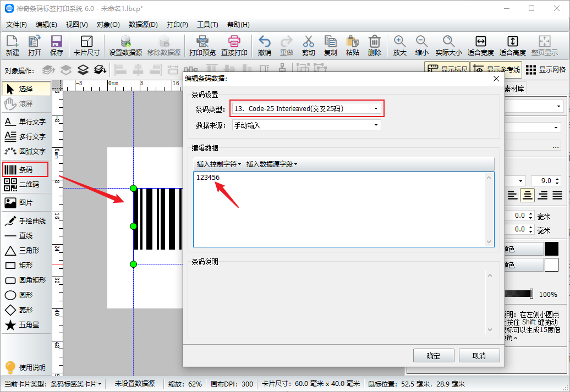This screenshot has height=392, width=570.
Task: Open the 编辑(E) menu
Action: 46,25
